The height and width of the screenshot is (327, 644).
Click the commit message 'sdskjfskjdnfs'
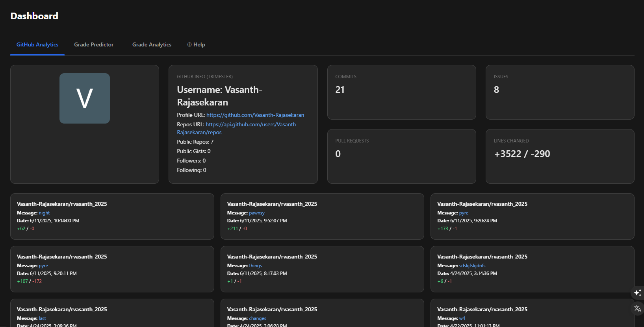click(472, 266)
